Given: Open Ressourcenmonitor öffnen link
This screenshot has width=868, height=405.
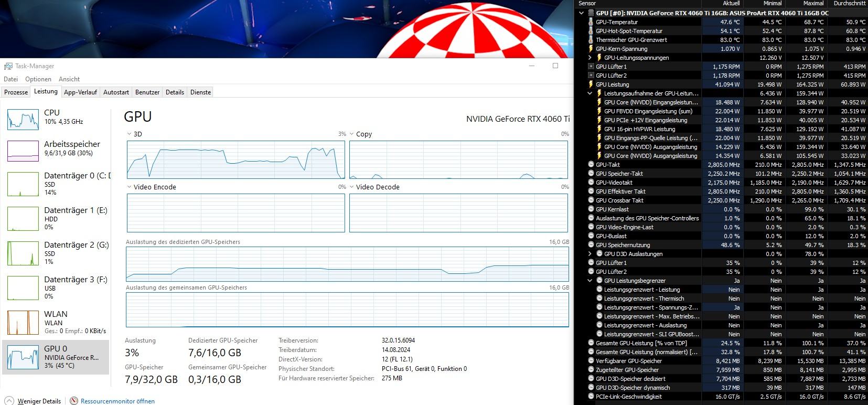Looking at the screenshot, I should [117, 401].
